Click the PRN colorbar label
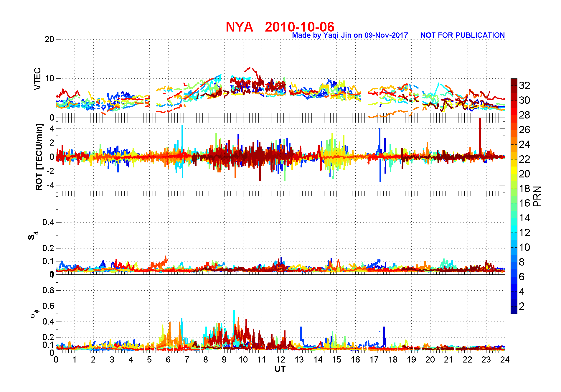Screen dimensions: 561x392 tap(537, 196)
